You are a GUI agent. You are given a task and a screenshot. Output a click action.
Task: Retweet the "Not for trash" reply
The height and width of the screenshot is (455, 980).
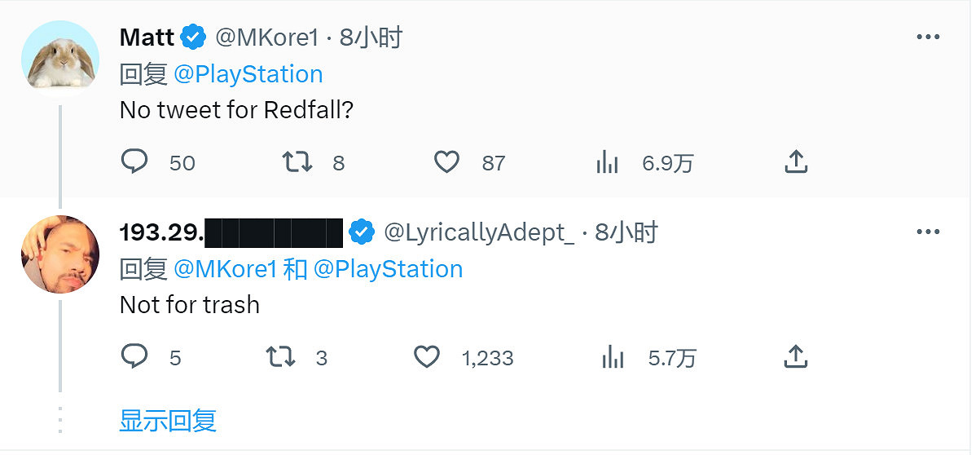tap(281, 356)
